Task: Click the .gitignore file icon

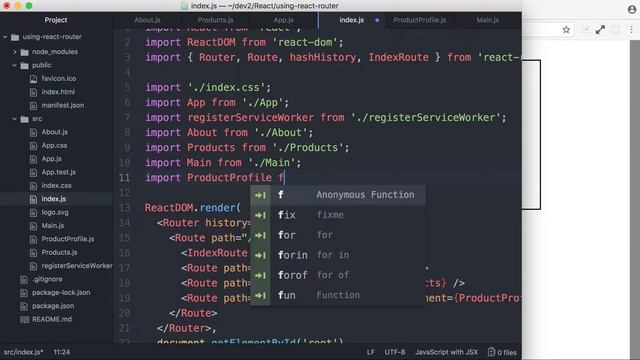Action: (24, 280)
